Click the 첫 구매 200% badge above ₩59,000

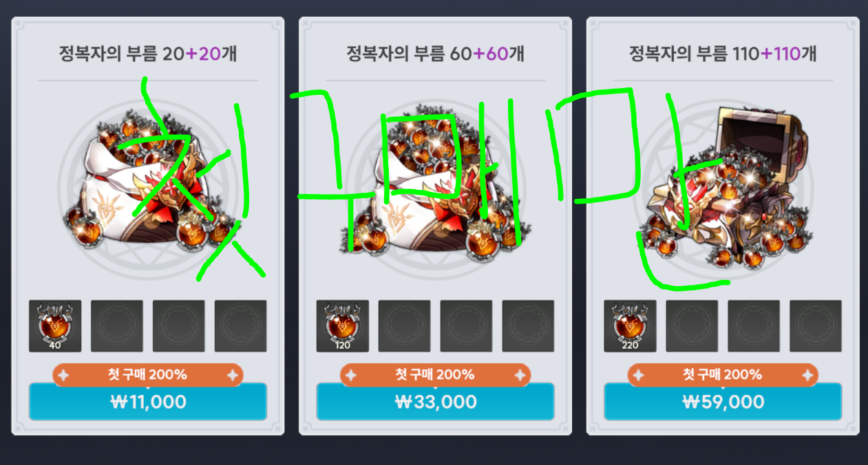click(x=723, y=375)
